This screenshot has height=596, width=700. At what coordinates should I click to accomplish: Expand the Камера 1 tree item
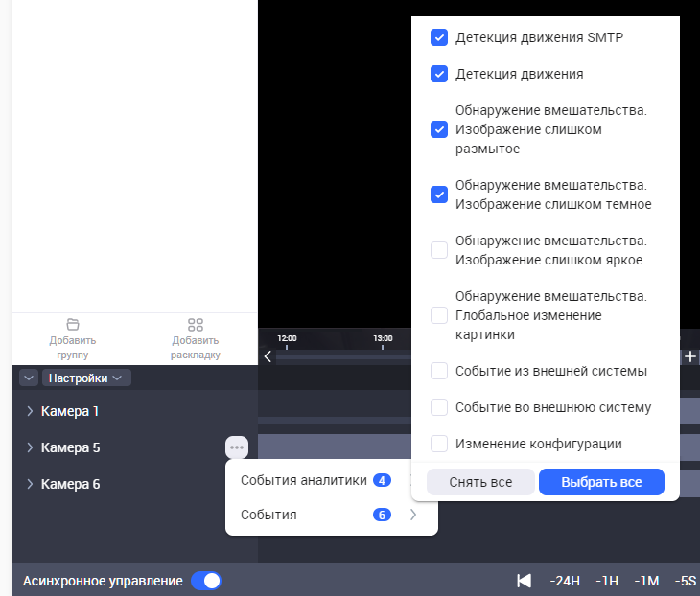pyautogui.click(x=30, y=411)
